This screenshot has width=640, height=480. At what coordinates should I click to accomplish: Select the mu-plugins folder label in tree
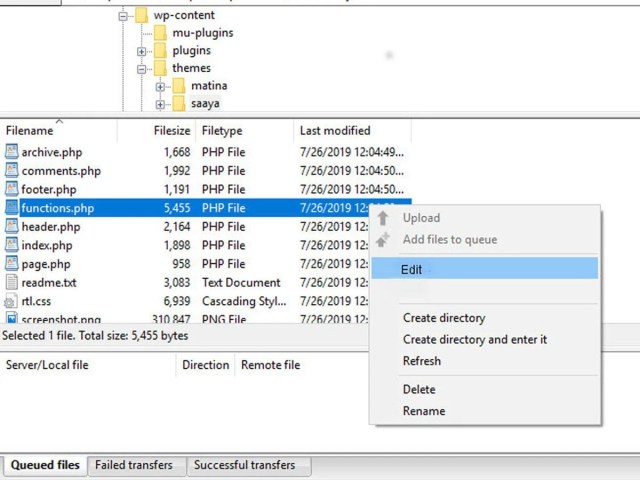point(203,33)
